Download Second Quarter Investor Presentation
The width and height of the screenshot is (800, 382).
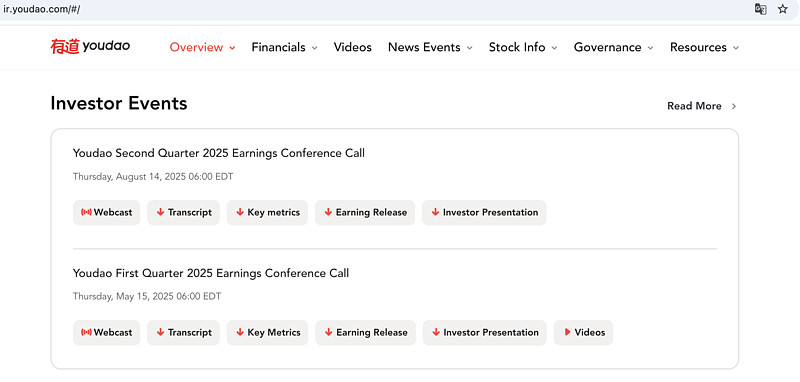click(484, 213)
